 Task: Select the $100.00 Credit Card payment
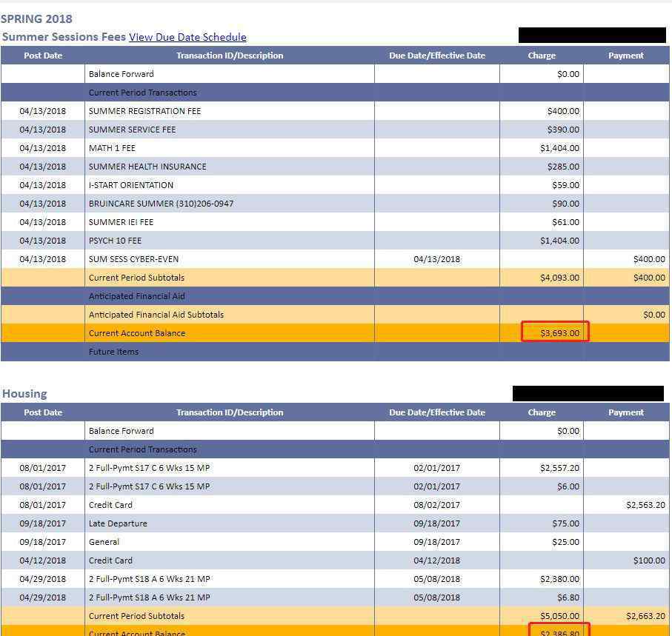click(649, 560)
